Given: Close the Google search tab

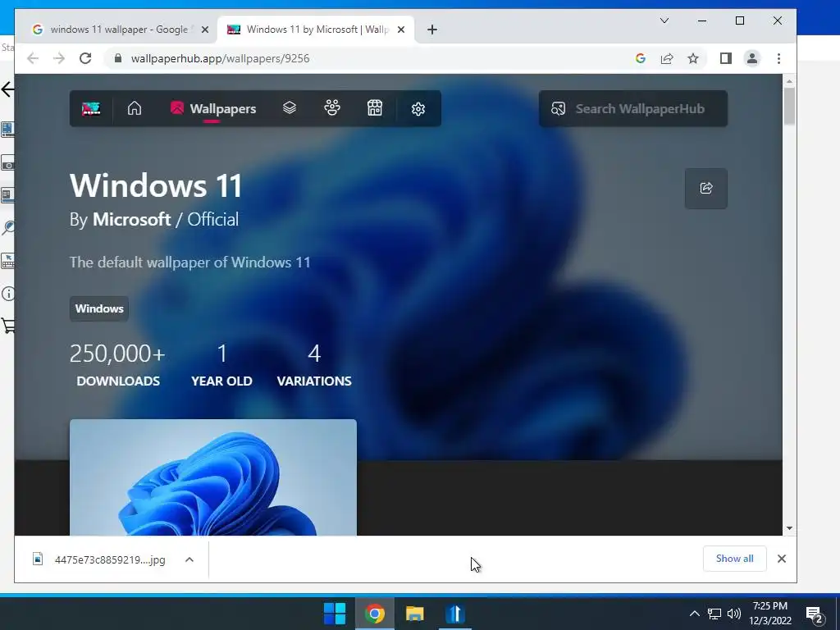Looking at the screenshot, I should (204, 30).
